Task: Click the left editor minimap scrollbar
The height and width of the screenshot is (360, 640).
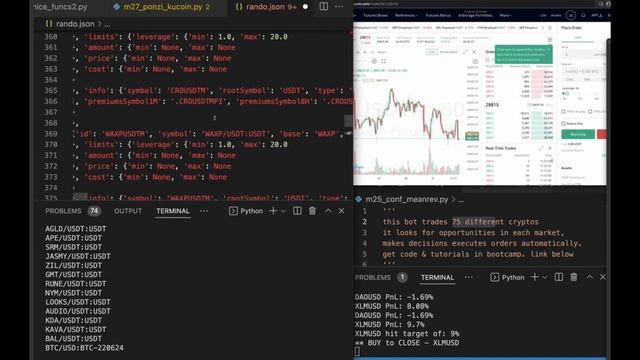Action: point(348,121)
